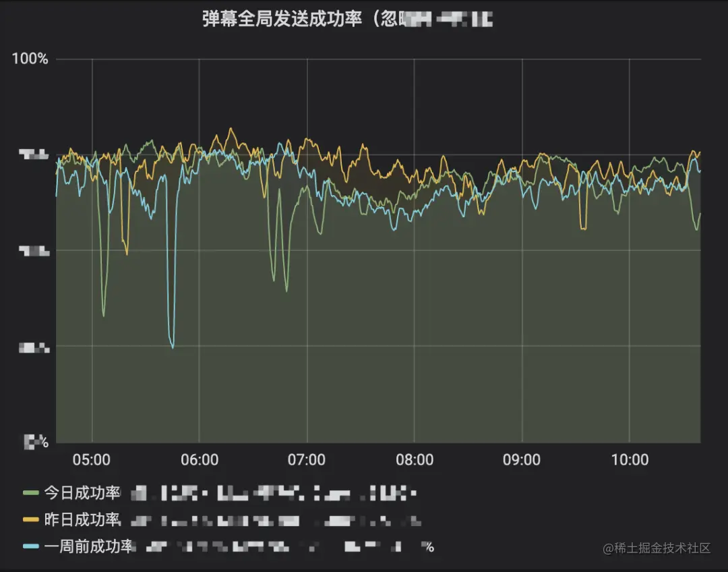Click the 09:00 time axis label

[x=521, y=459]
